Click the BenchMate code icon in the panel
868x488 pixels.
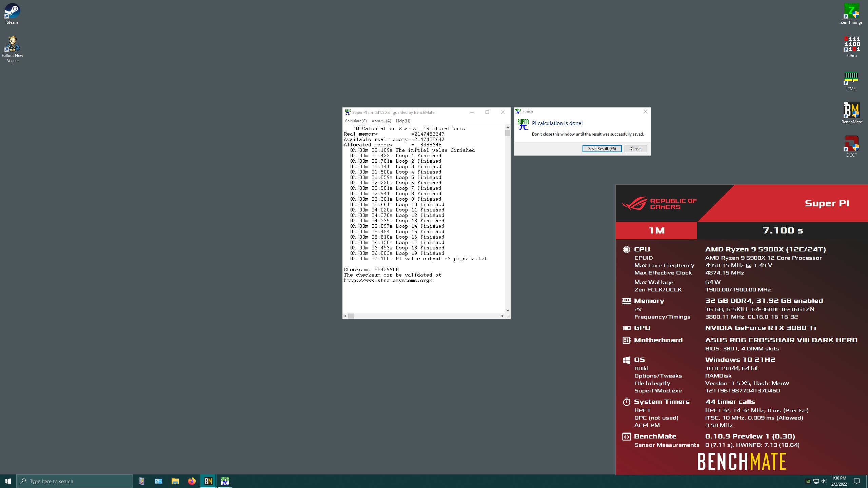tap(626, 436)
